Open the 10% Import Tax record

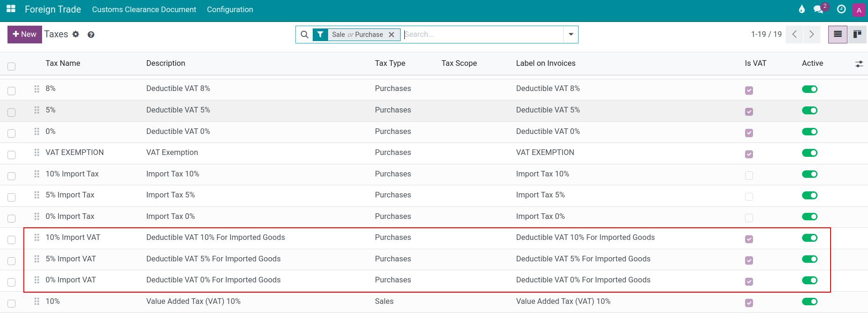click(72, 174)
